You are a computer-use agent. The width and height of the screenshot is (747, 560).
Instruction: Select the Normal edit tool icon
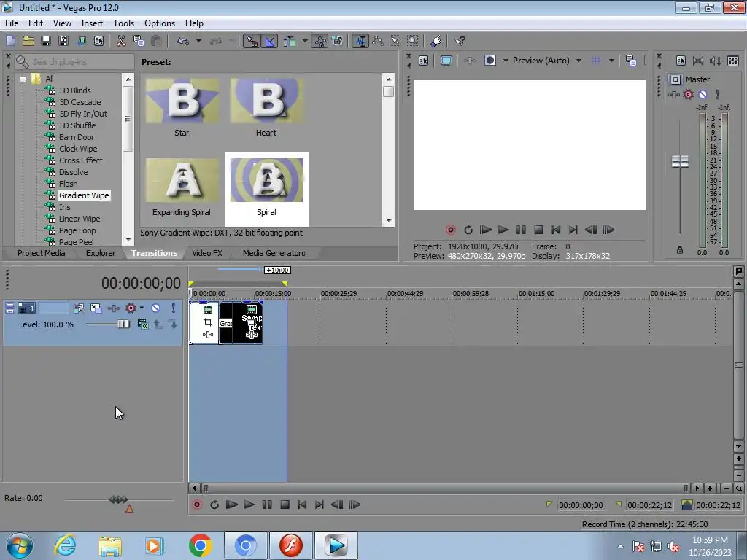pos(360,42)
